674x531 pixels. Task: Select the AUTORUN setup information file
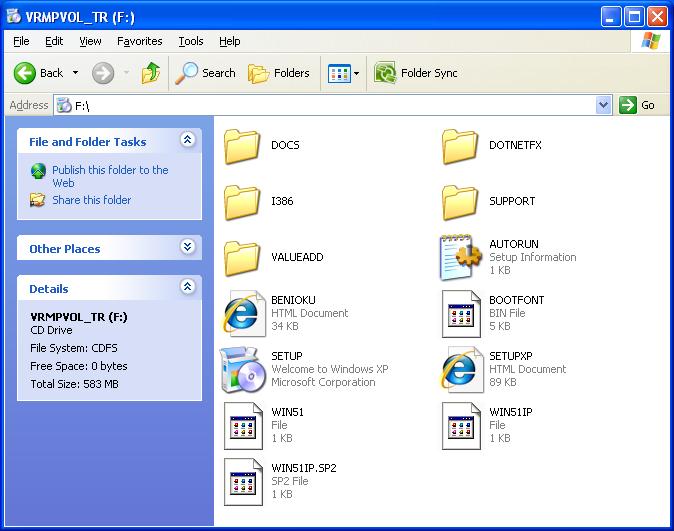click(x=461, y=257)
